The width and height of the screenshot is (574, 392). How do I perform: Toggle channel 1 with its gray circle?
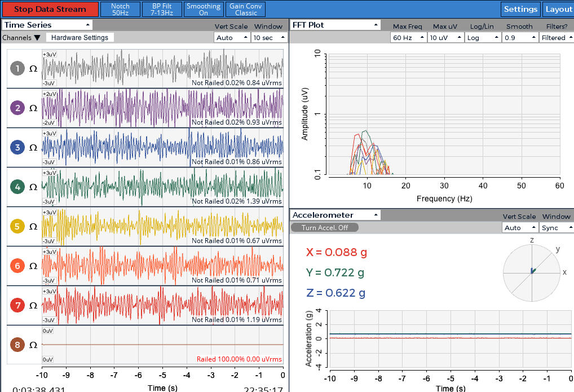(x=17, y=68)
